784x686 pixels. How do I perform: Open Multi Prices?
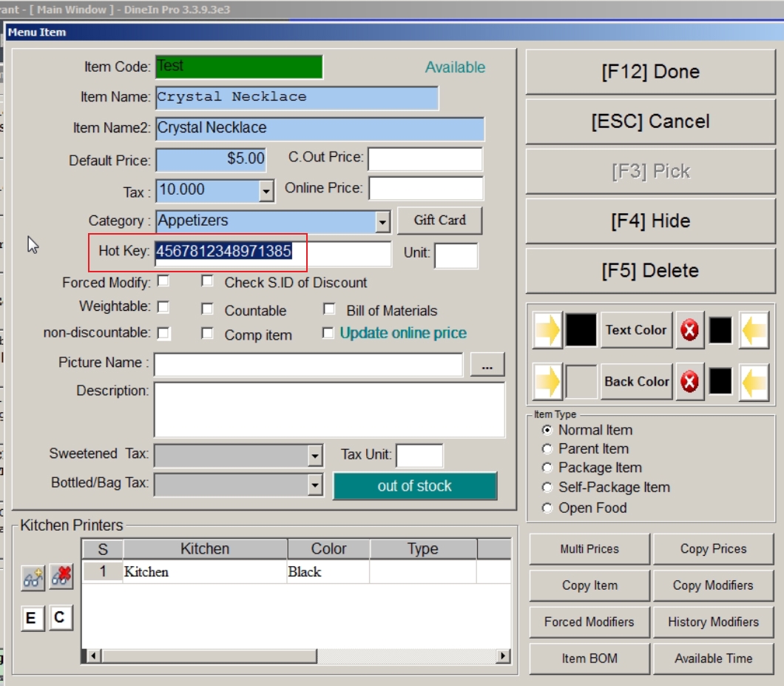click(x=589, y=549)
